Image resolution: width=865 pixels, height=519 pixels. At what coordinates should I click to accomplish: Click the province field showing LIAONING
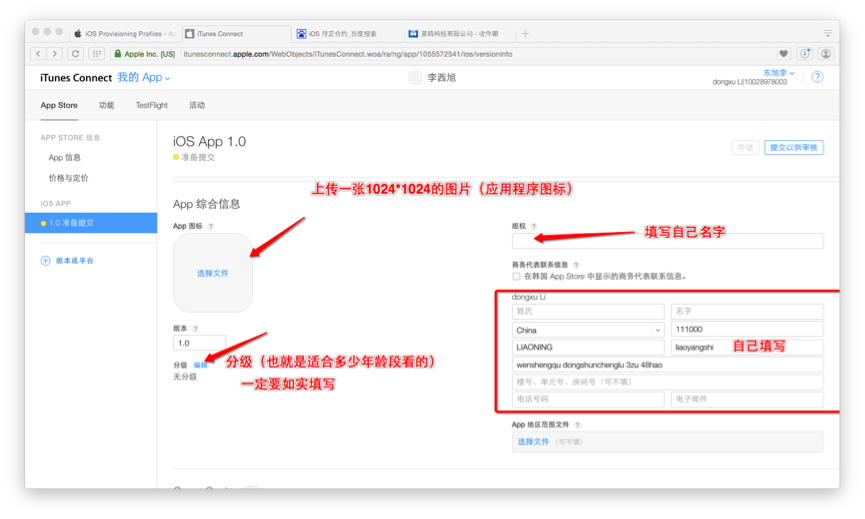point(588,347)
